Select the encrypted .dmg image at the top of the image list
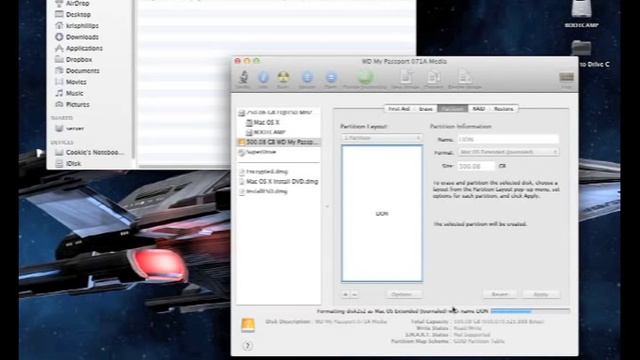This screenshot has width=640, height=360. (x=264, y=171)
